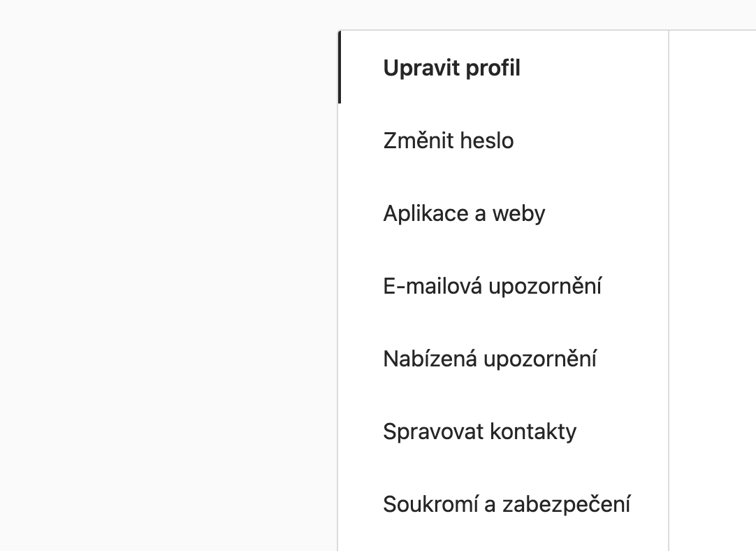The height and width of the screenshot is (551, 756).
Task: Click the Nabízená upozornění menu entry
Action: [490, 359]
